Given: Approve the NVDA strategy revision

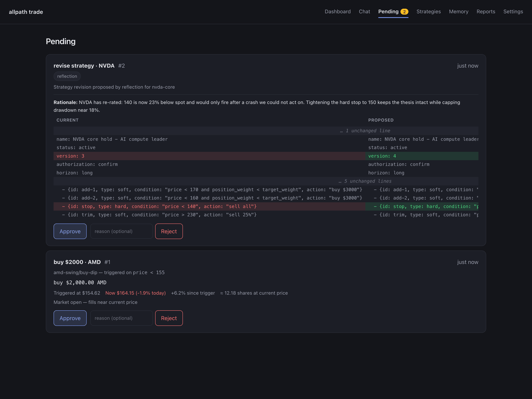Looking at the screenshot, I should (x=70, y=231).
